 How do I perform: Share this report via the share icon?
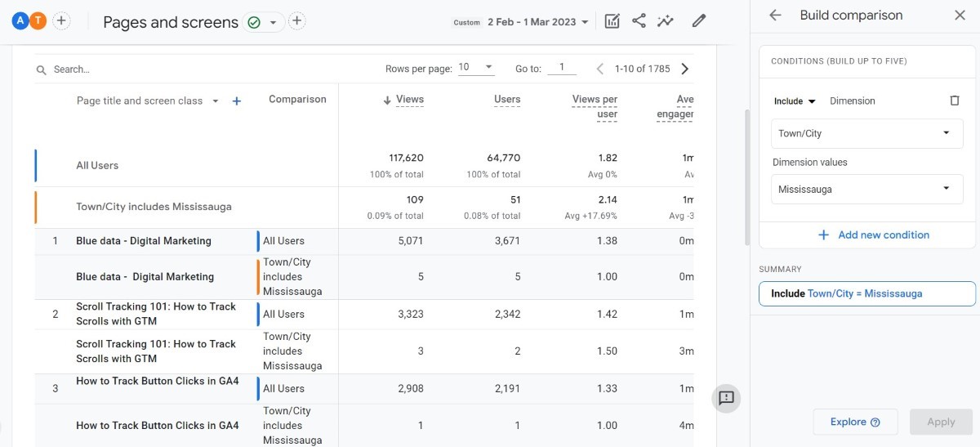[639, 21]
